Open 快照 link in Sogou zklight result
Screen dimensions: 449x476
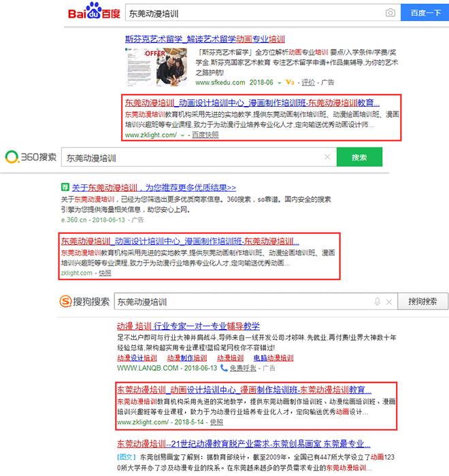pyautogui.click(x=216, y=422)
